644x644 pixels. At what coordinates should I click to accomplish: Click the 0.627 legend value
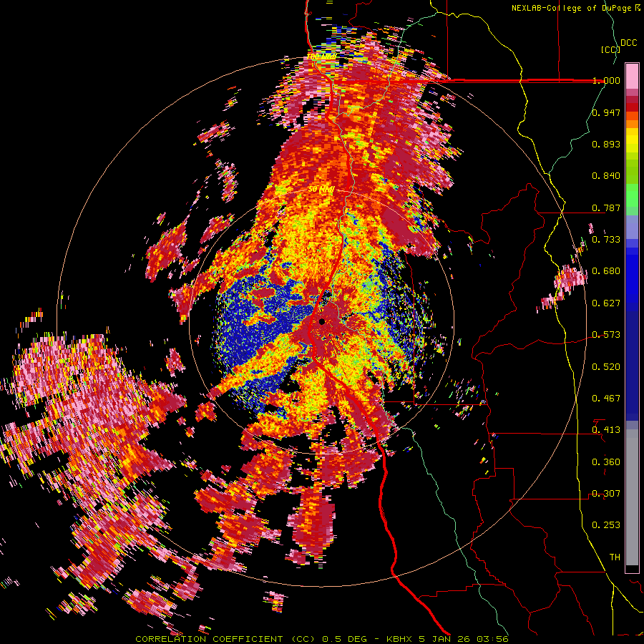click(606, 303)
